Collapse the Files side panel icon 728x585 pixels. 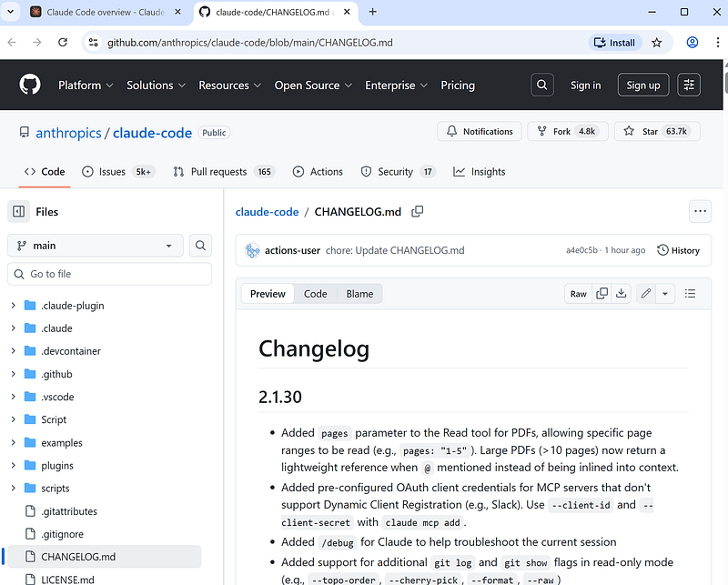[x=18, y=212]
